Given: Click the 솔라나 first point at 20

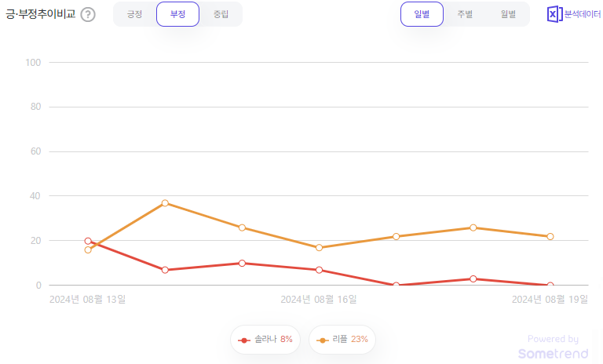Looking at the screenshot, I should pos(88,241).
